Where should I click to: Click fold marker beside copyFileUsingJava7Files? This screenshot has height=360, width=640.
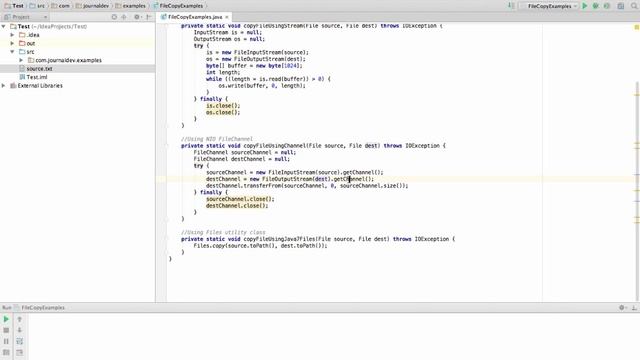pos(167,239)
